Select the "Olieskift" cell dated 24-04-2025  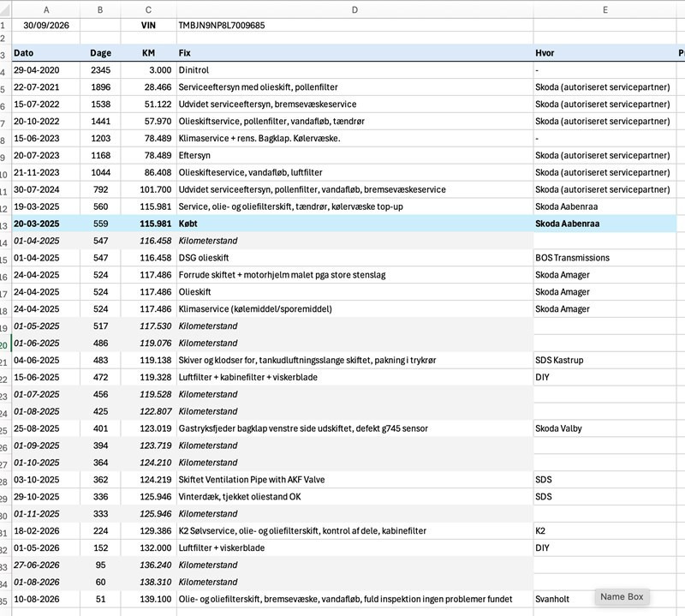click(354, 291)
